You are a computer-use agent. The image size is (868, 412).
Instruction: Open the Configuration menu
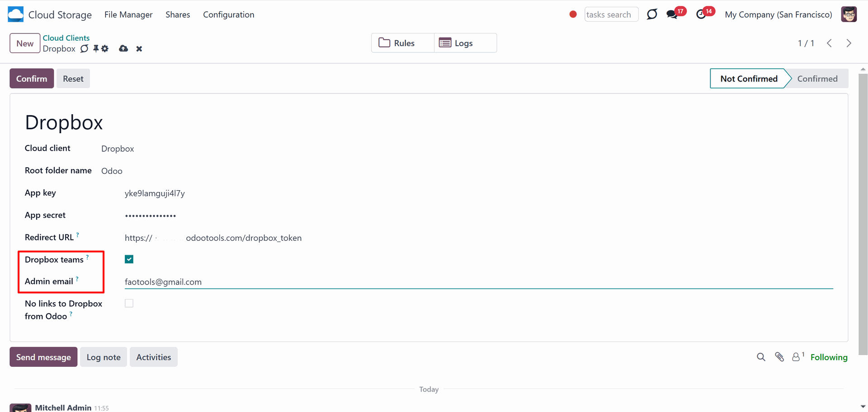click(x=229, y=14)
